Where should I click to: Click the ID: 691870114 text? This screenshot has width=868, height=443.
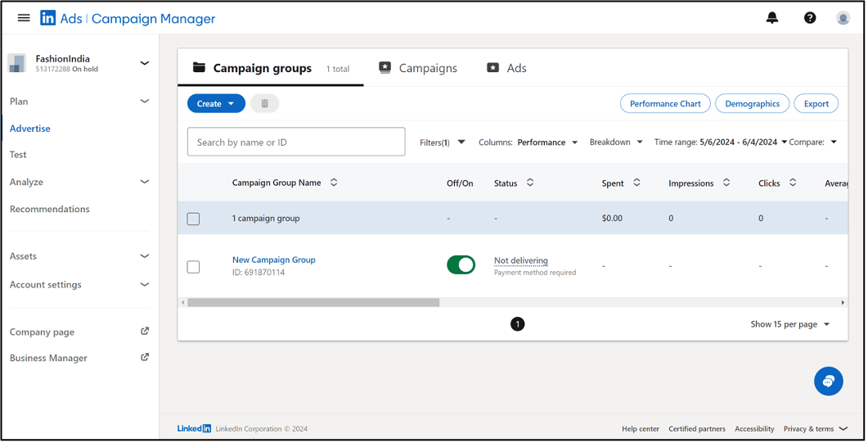click(259, 273)
